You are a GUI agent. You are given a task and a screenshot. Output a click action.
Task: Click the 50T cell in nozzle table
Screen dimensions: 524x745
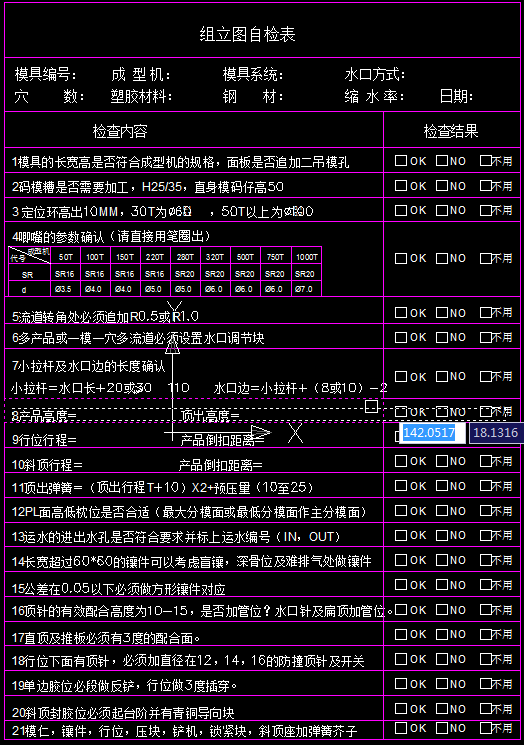coord(66,257)
